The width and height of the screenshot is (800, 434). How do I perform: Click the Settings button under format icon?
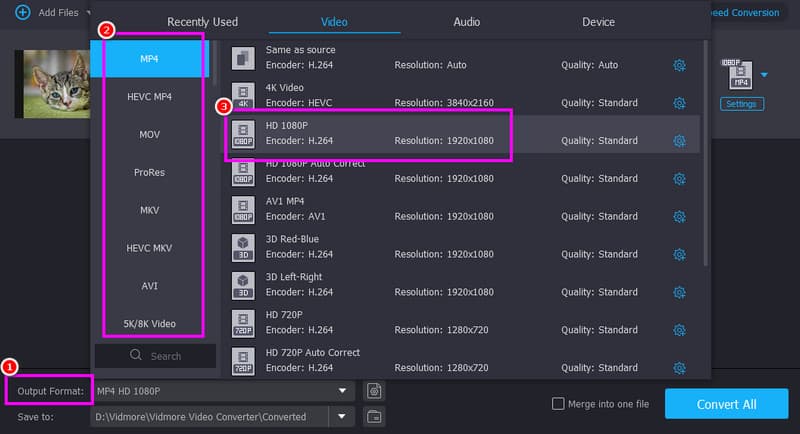pos(741,104)
